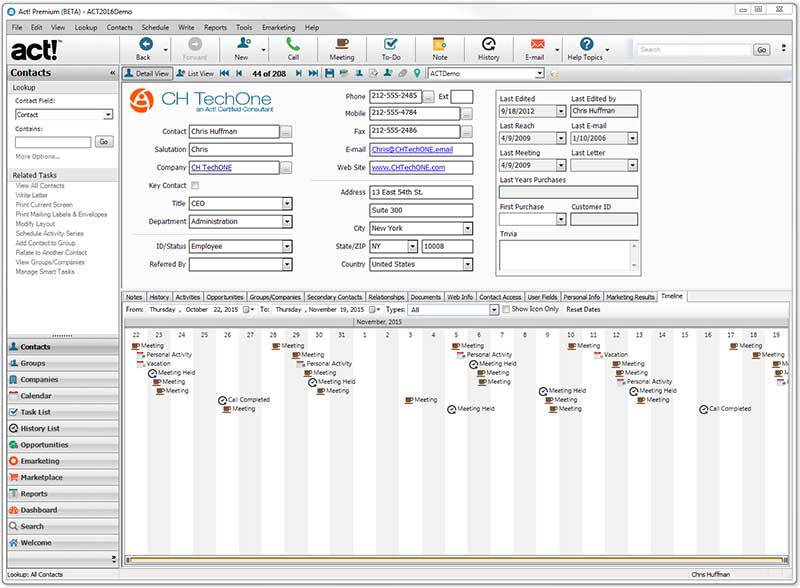Viewport: 800px width, 588px height.
Task: Open Dashboard in the navigation sidebar
Action: tap(63, 510)
